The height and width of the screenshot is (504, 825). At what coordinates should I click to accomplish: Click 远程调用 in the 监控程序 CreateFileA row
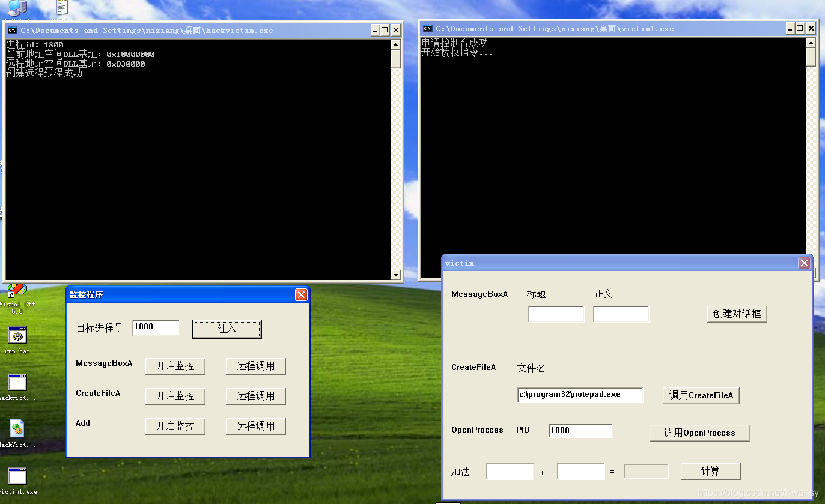pyautogui.click(x=255, y=396)
